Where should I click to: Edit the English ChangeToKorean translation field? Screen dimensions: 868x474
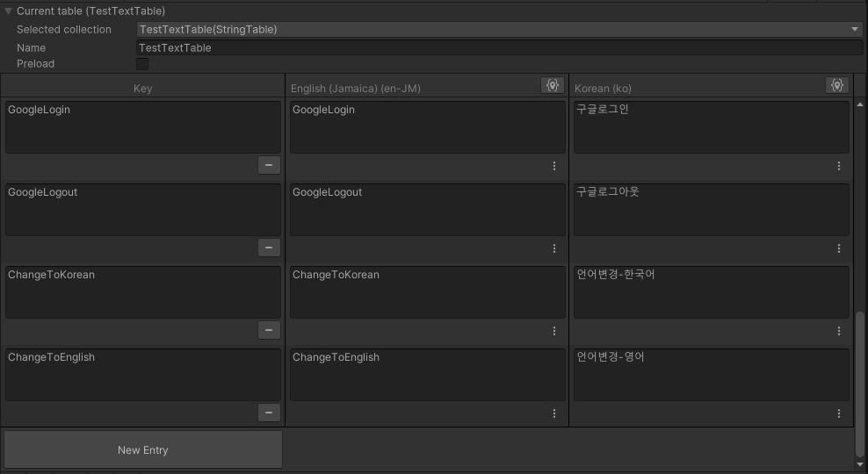pyautogui.click(x=428, y=292)
